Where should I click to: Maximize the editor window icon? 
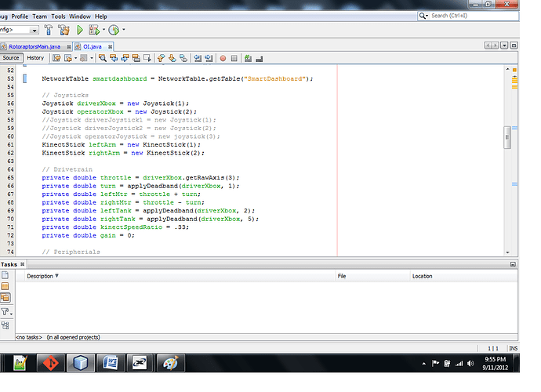pyautogui.click(x=514, y=45)
